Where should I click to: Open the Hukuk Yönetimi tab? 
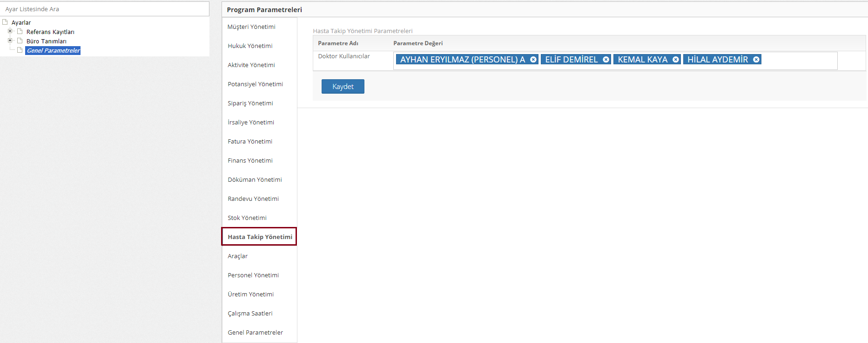(x=250, y=46)
